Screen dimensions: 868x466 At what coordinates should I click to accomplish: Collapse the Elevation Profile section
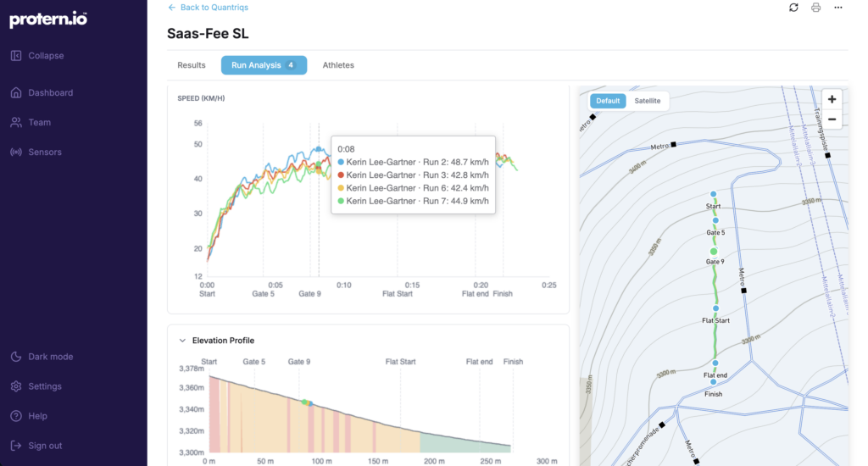tap(182, 341)
